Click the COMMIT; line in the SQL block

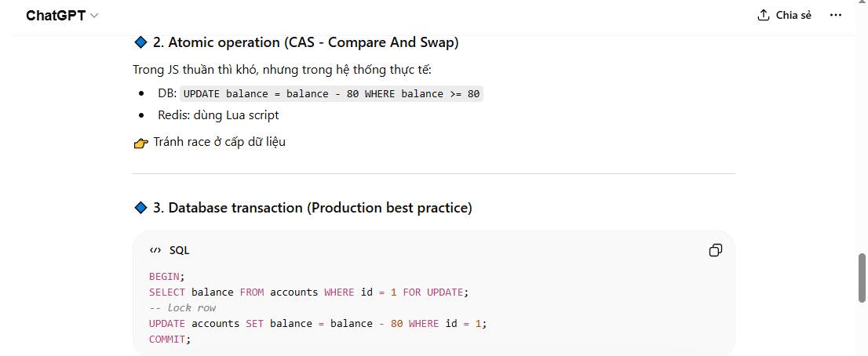coord(170,339)
